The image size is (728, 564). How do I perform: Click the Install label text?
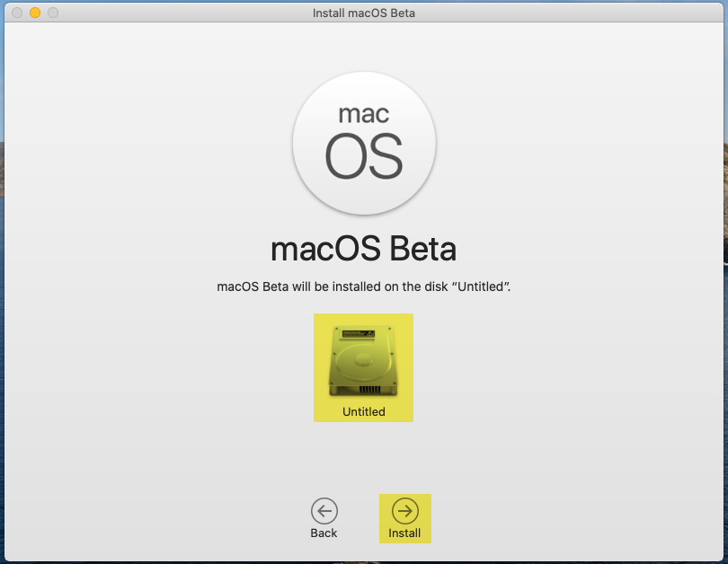click(404, 533)
